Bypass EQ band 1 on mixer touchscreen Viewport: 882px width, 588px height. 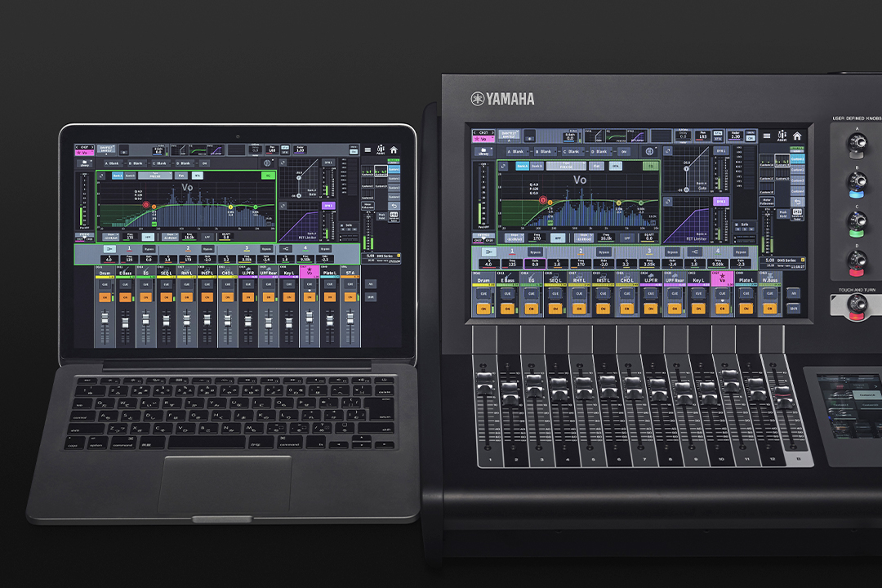pos(536,252)
